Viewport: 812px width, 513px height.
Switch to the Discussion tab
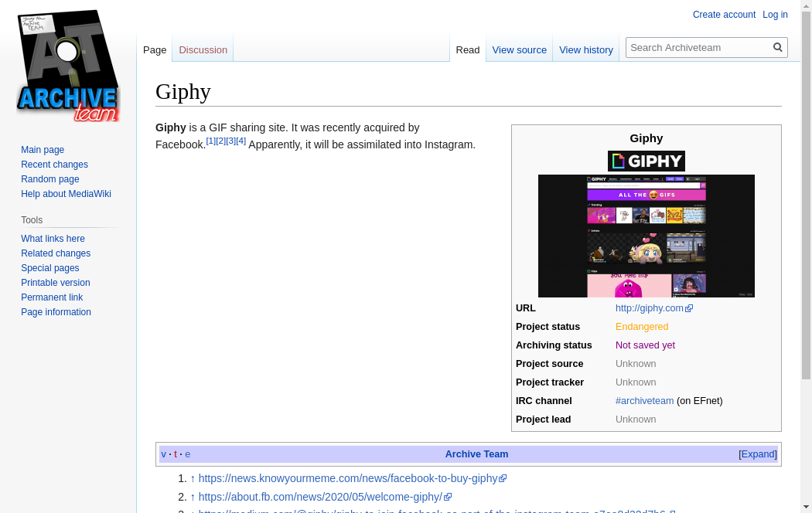pos(203,49)
